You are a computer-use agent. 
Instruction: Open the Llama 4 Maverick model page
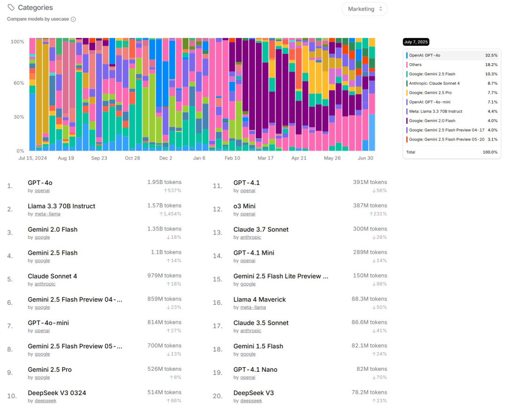(x=260, y=300)
